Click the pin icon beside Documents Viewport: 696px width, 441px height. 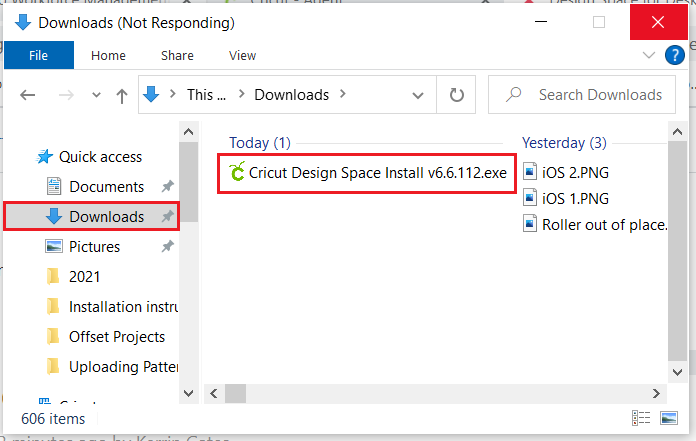pos(167,186)
